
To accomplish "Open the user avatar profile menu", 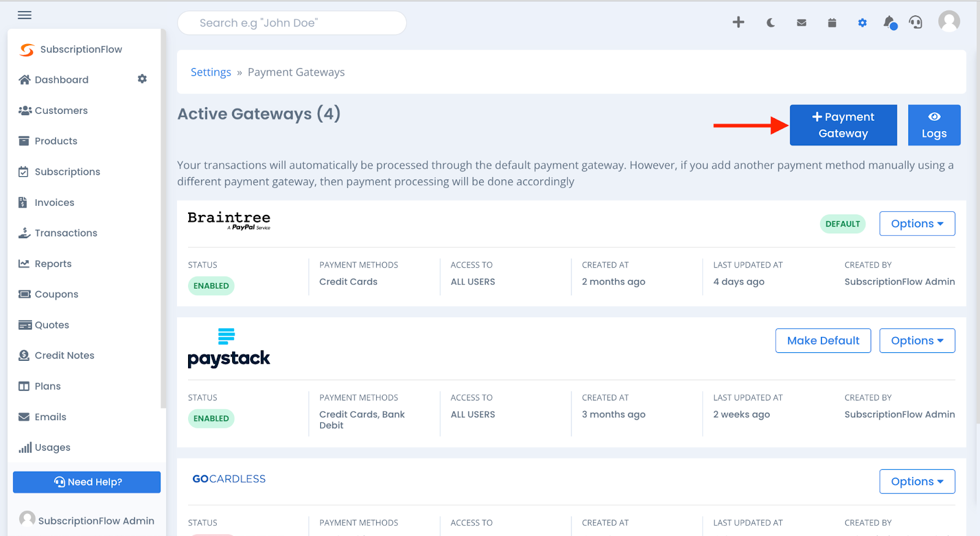I will [x=949, y=21].
